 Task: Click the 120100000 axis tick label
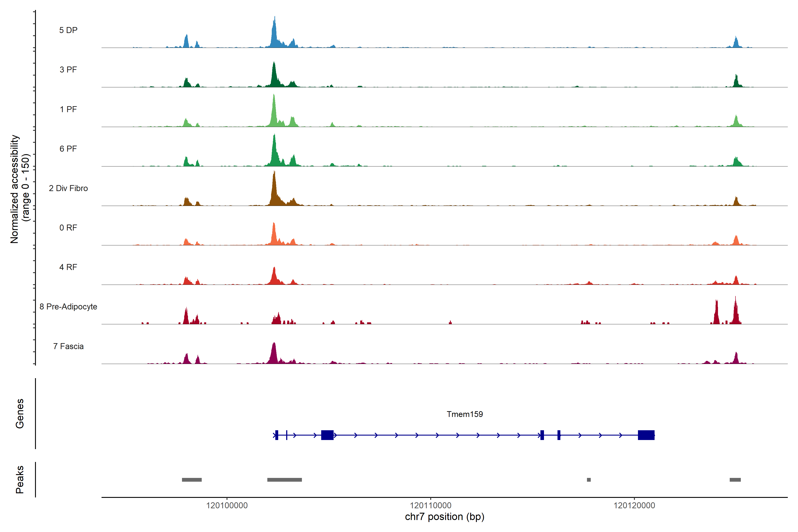(x=227, y=506)
